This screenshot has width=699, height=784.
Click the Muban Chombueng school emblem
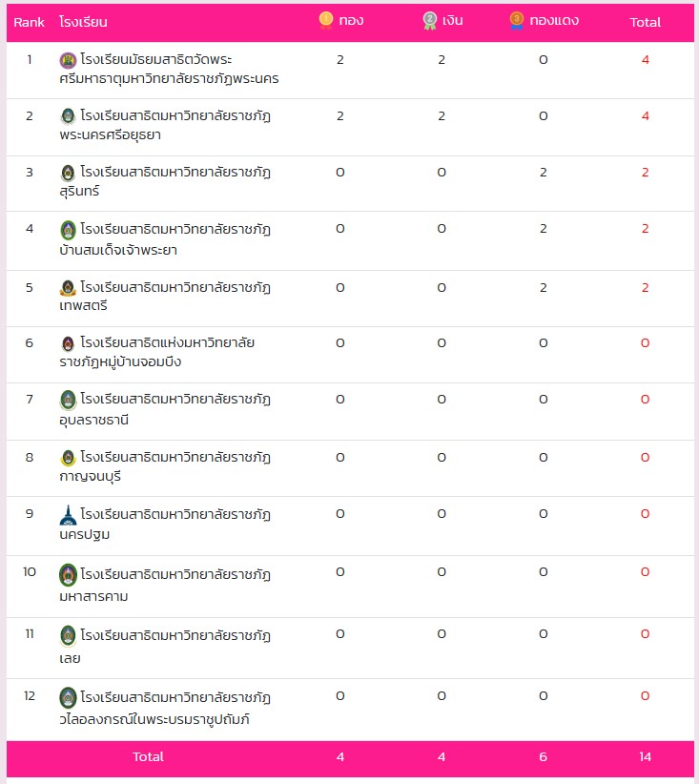pos(68,343)
